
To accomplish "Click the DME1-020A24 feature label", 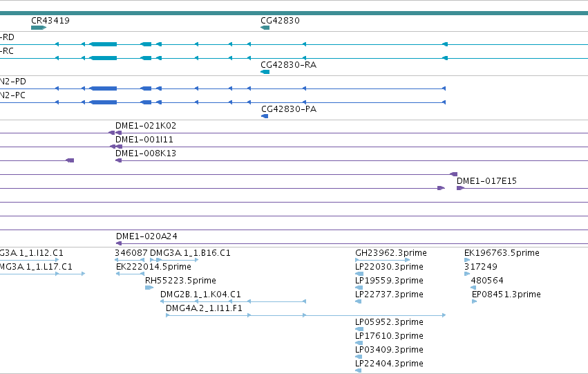I will click(x=146, y=236).
